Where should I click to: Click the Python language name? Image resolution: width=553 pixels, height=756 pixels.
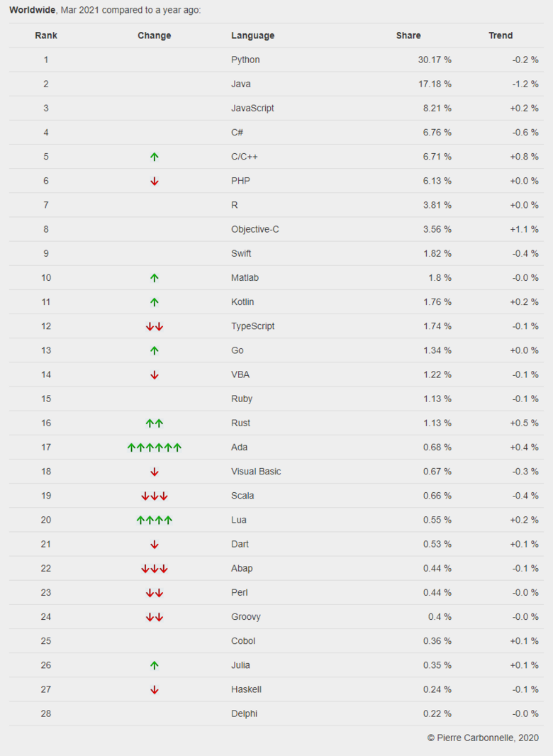point(245,60)
